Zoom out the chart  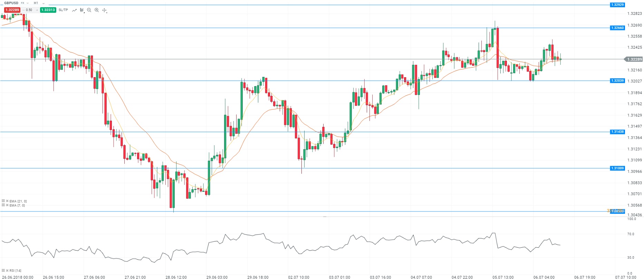[x=89, y=10]
